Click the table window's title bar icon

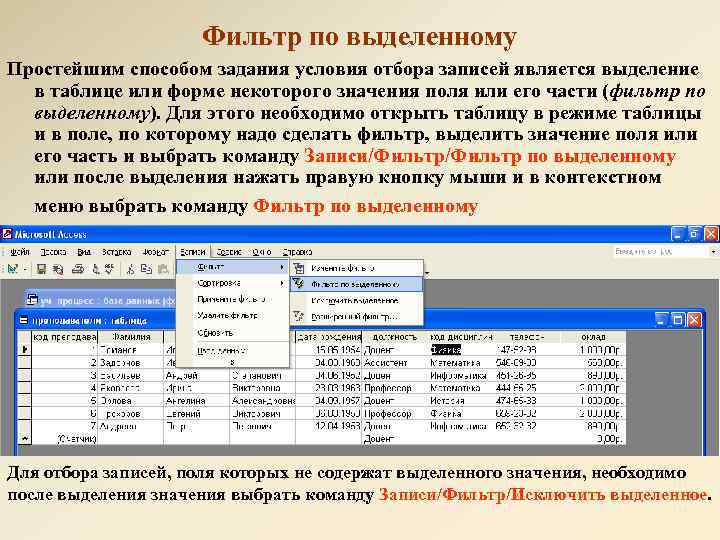coord(23,320)
